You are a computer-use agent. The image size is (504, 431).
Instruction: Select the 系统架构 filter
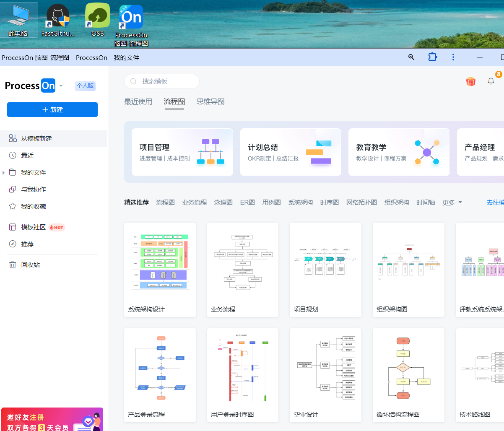pyautogui.click(x=300, y=203)
